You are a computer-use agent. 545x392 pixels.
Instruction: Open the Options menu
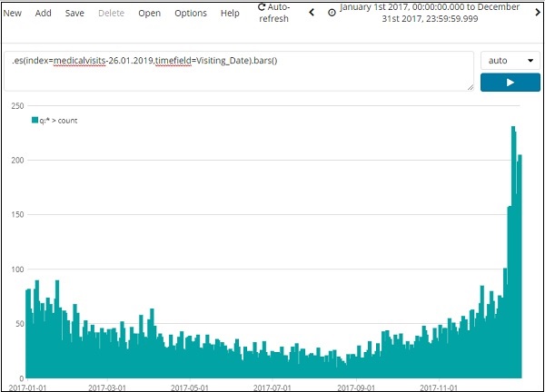190,14
